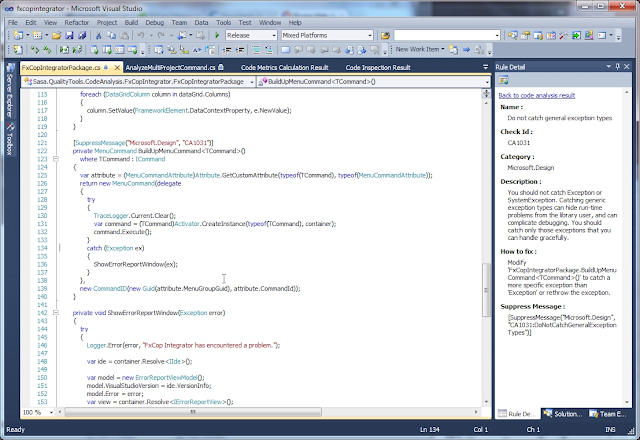Expand the New Project icon dropdown arrow
640x440 pixels.
point(27,36)
